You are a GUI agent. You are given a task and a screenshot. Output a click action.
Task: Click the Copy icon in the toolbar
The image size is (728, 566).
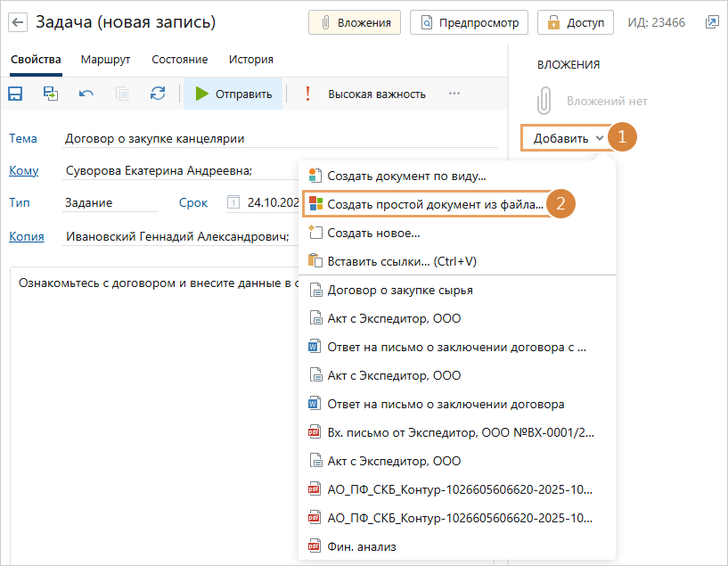point(122,94)
